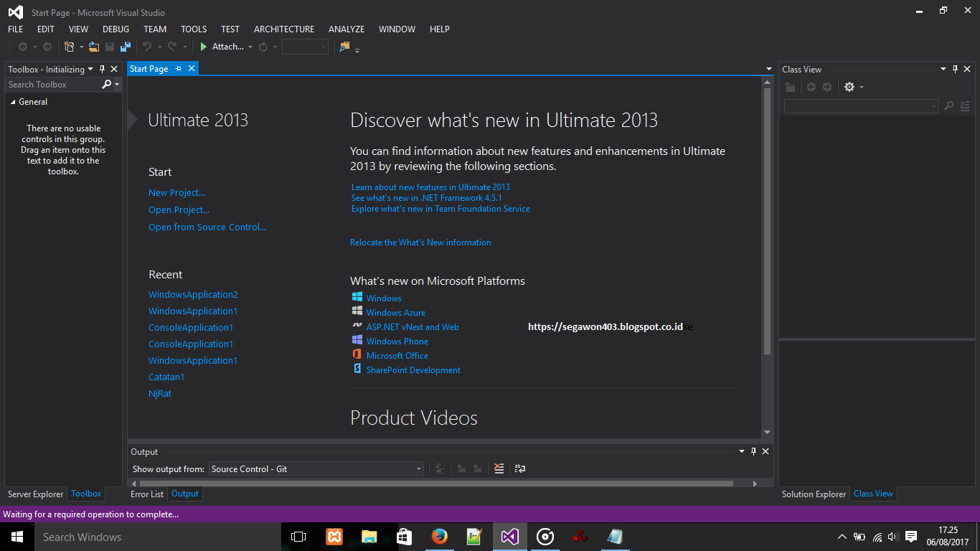Open recent project WindowsApplication2

[x=193, y=294]
